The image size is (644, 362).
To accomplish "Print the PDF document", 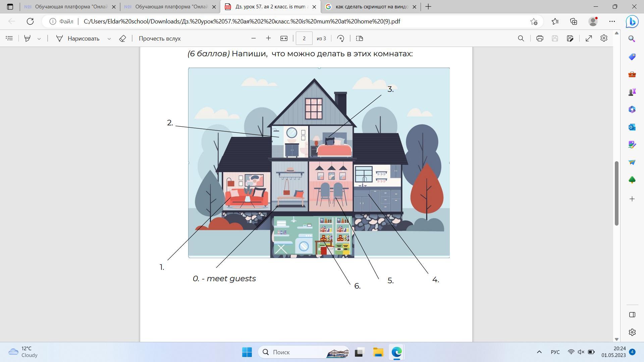I will 540,38.
